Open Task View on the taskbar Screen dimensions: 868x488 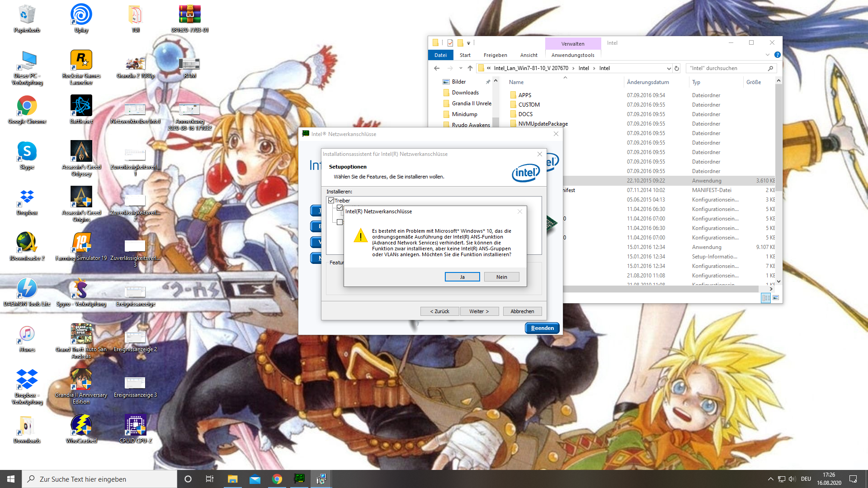[210, 479]
